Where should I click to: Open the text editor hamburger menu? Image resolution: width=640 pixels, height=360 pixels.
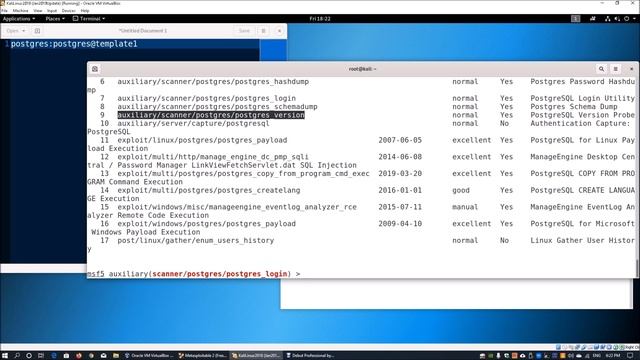coord(263,31)
